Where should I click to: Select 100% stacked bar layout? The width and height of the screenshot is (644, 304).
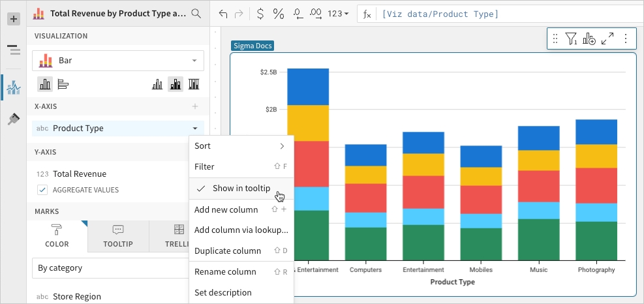click(194, 84)
